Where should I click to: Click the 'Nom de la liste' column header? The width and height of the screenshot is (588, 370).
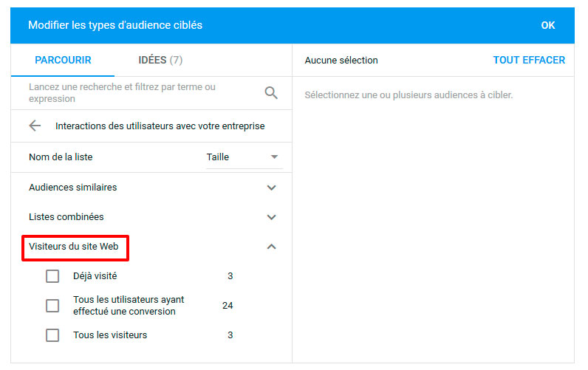point(61,157)
